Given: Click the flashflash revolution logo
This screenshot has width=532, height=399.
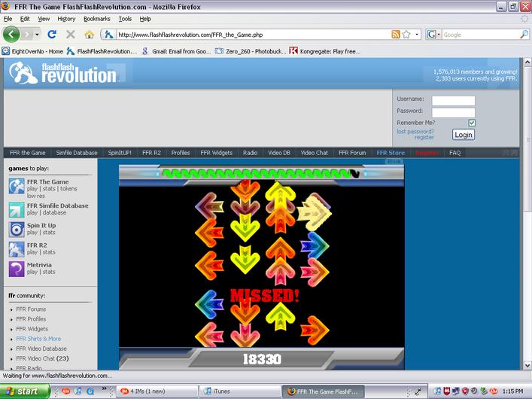Looking at the screenshot, I should tap(62, 73).
